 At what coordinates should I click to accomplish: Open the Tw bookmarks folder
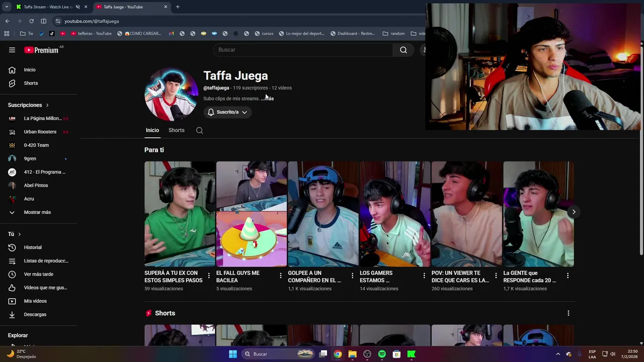click(x=27, y=34)
